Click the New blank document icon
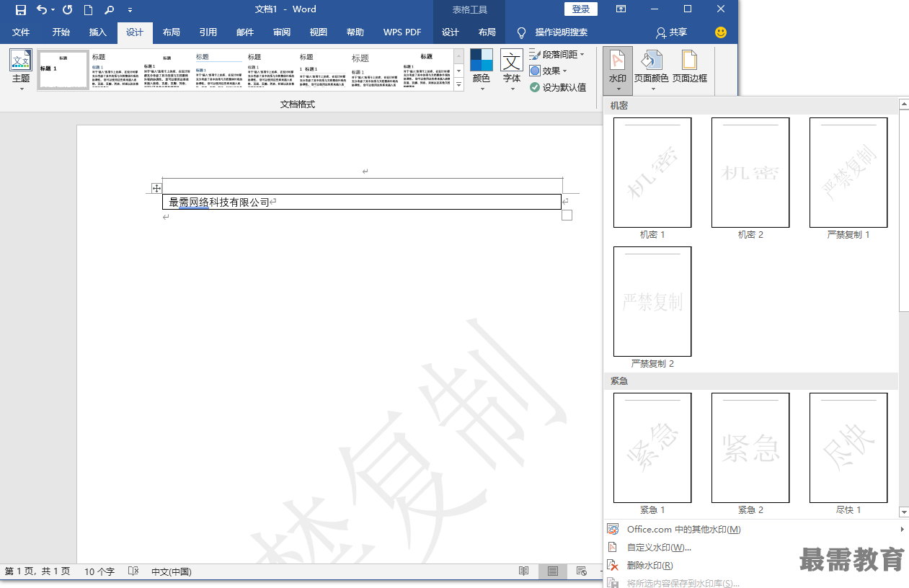Image resolution: width=909 pixels, height=588 pixels. coord(88,9)
